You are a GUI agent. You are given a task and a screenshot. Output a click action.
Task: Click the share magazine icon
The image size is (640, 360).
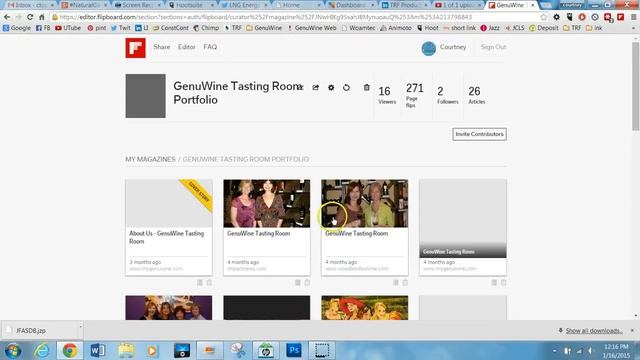point(316,87)
